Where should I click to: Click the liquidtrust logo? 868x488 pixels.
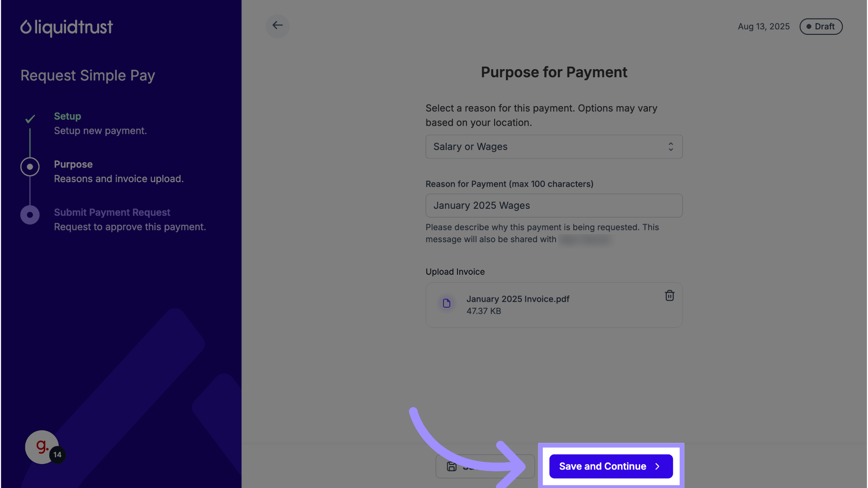(66, 28)
